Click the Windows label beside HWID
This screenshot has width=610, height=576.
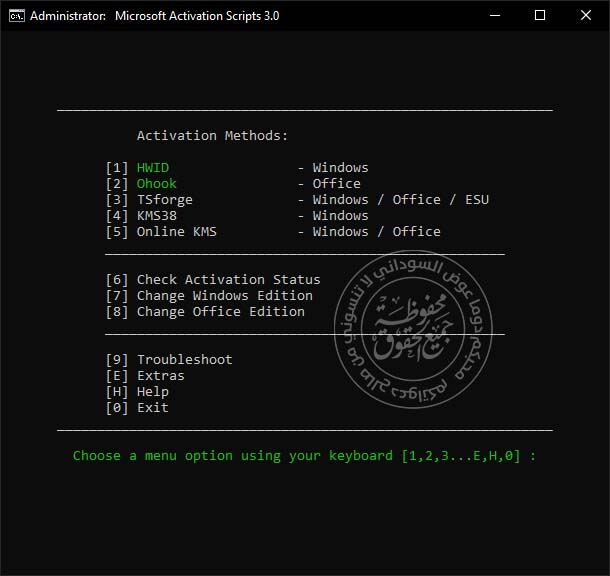340,168
